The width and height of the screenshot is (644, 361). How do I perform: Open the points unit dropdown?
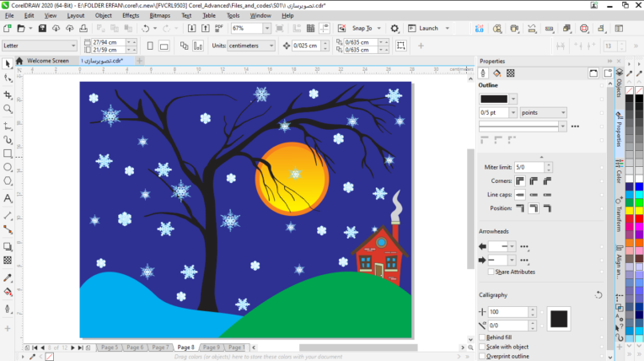pos(563,112)
